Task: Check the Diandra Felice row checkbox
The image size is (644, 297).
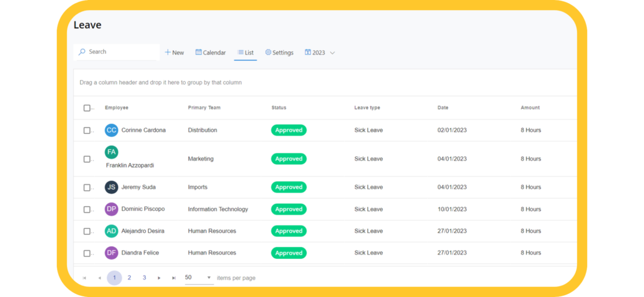Action: pos(87,253)
